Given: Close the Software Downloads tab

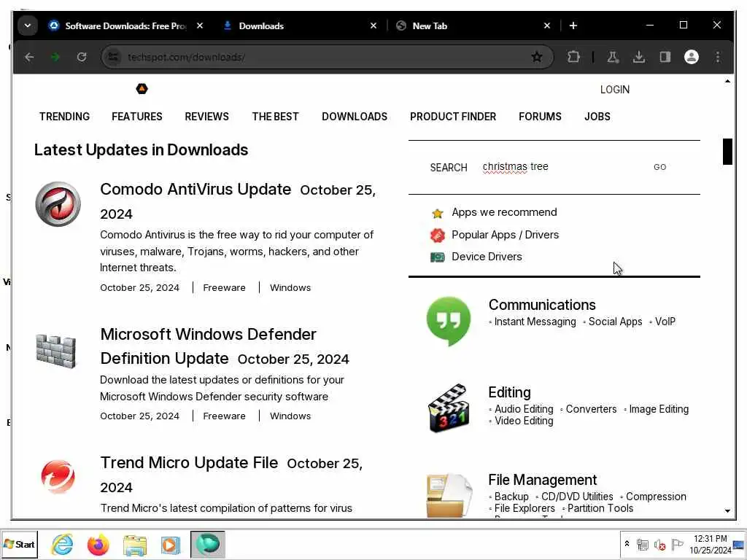Looking at the screenshot, I should click(200, 26).
